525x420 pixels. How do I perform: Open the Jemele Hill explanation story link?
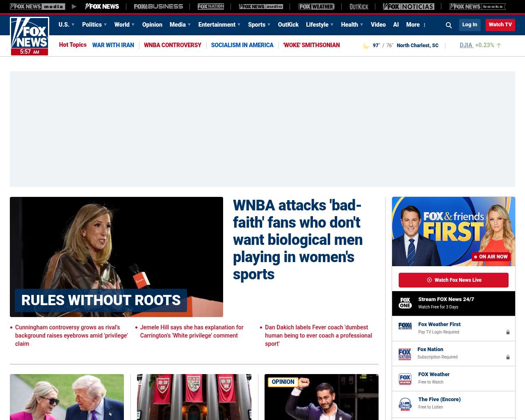192,331
